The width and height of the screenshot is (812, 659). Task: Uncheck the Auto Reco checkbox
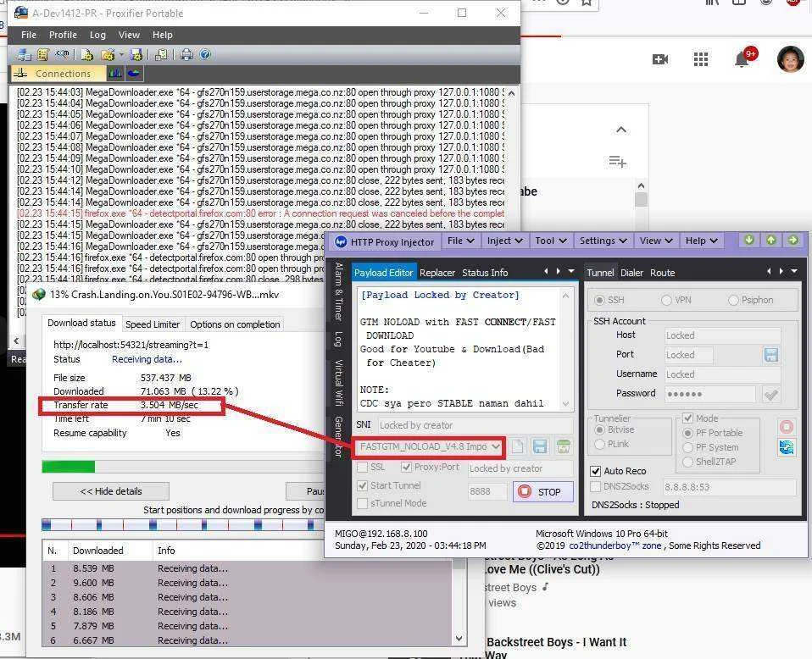point(596,471)
